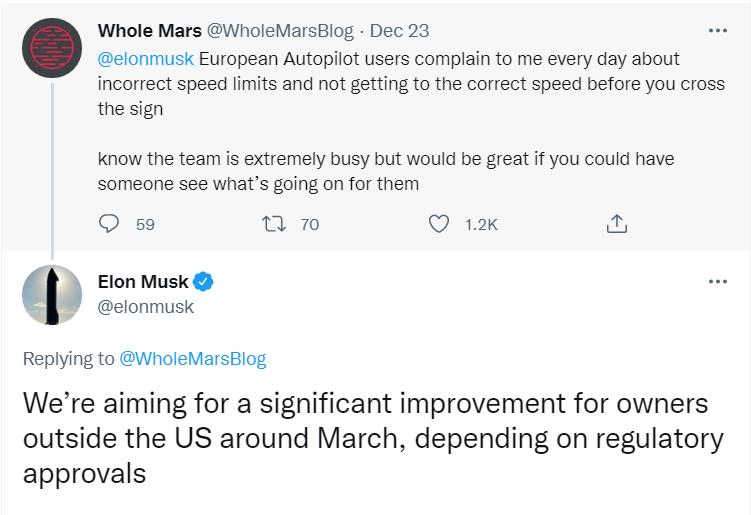
Task: Click the reply speech bubble icon
Action: [x=109, y=224]
